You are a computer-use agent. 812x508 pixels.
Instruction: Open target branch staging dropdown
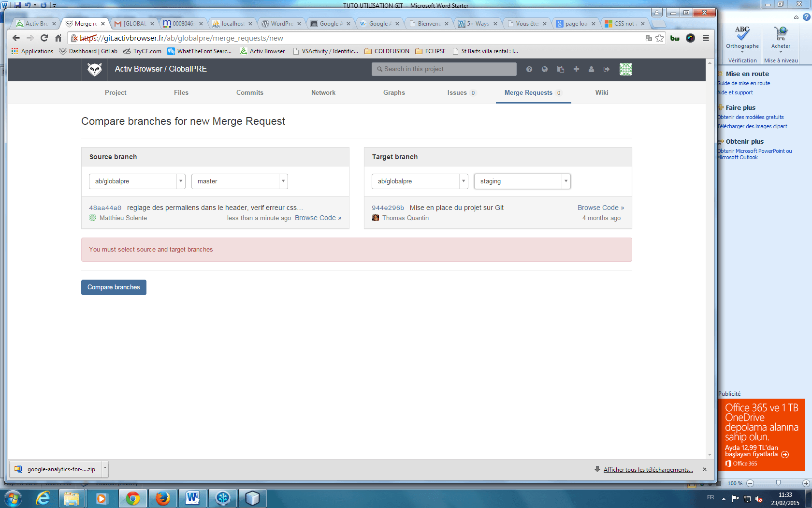point(522,181)
